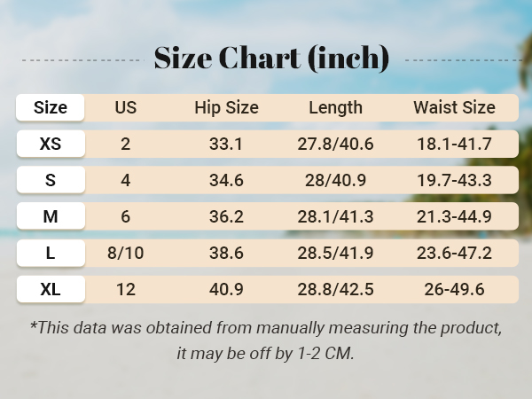Click the 8/10 US size cell
This screenshot has height=399, width=532.
tap(126, 253)
